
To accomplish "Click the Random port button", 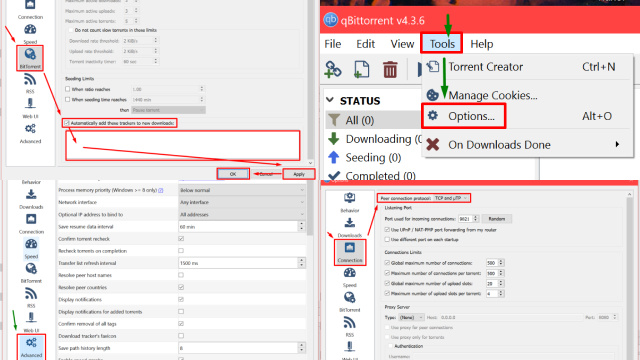I will 497,219.
